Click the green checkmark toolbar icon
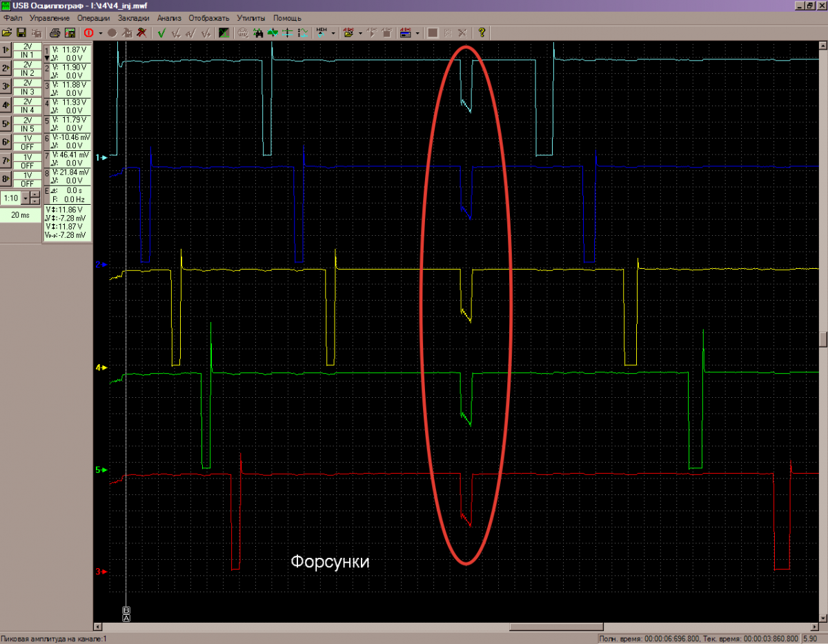This screenshot has width=828, height=644. (x=162, y=32)
